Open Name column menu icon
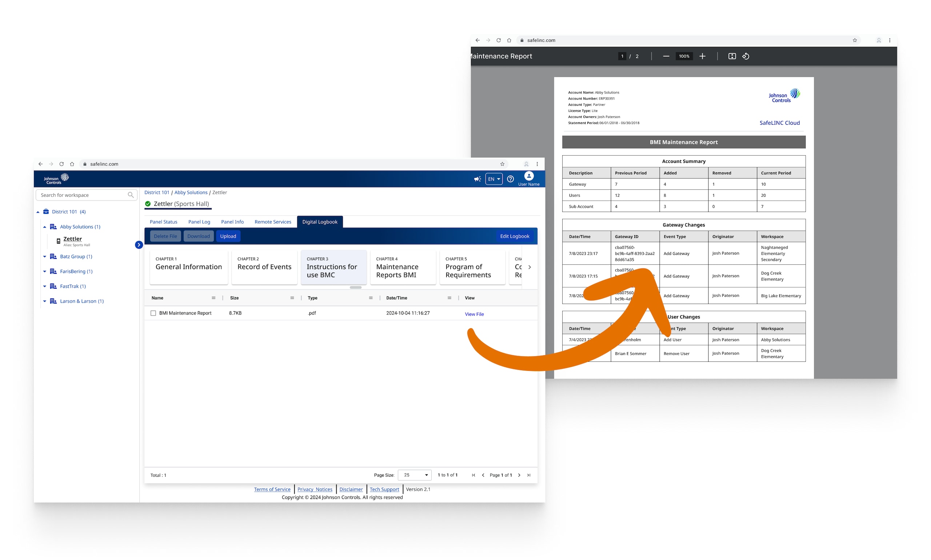931x560 pixels. (x=213, y=298)
